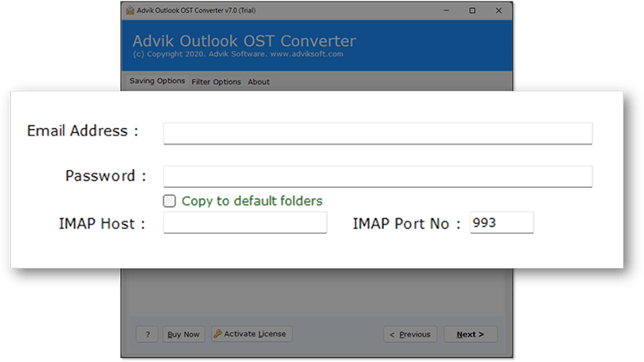Click the question mark help button
The image size is (644, 362).
[x=147, y=334]
